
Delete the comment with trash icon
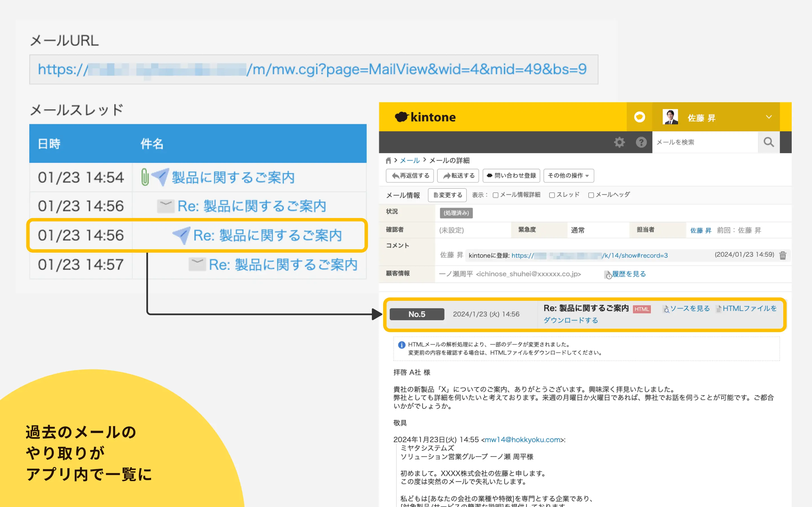(x=783, y=255)
